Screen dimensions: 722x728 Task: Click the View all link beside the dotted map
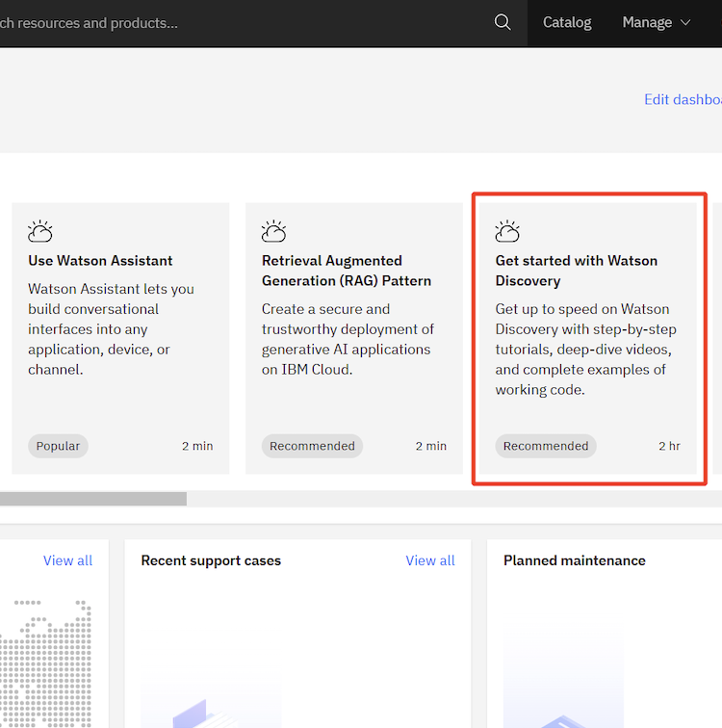click(x=67, y=560)
